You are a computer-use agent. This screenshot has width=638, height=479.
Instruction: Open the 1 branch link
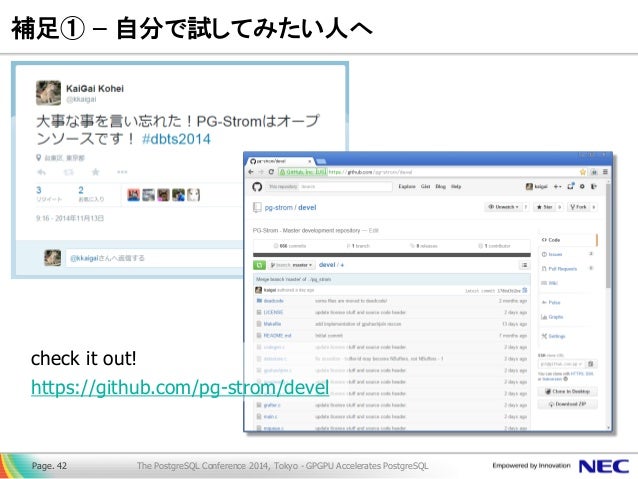tap(358, 246)
